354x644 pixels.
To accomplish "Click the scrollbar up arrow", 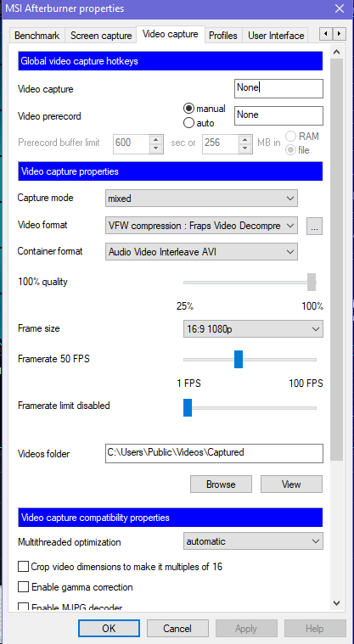I will click(x=337, y=52).
